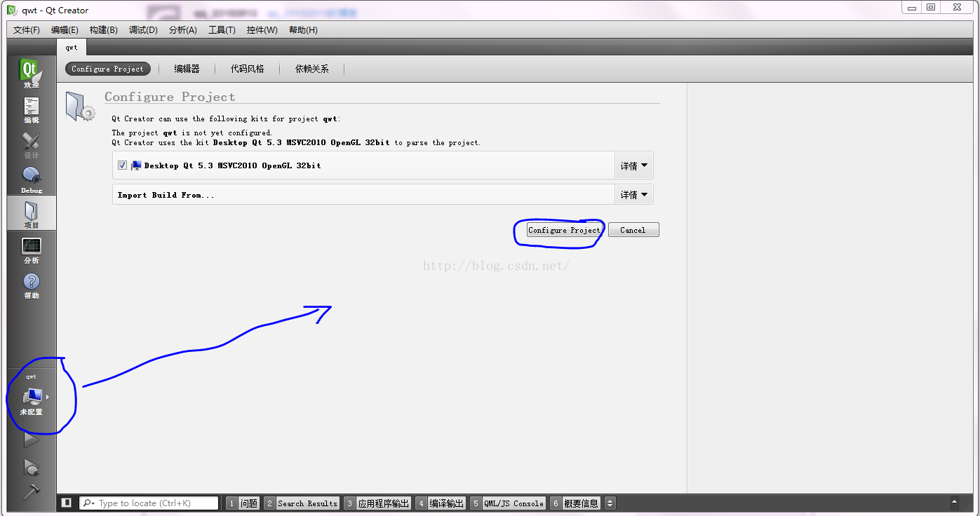Open Analyze mode (分析) in sidebar
Viewport: 980px width, 516px height.
coord(31,250)
